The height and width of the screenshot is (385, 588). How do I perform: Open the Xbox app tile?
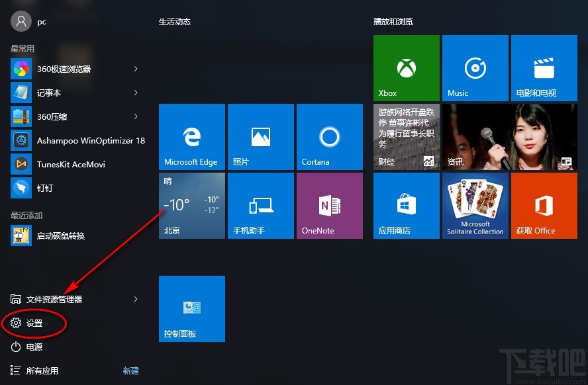(x=406, y=68)
